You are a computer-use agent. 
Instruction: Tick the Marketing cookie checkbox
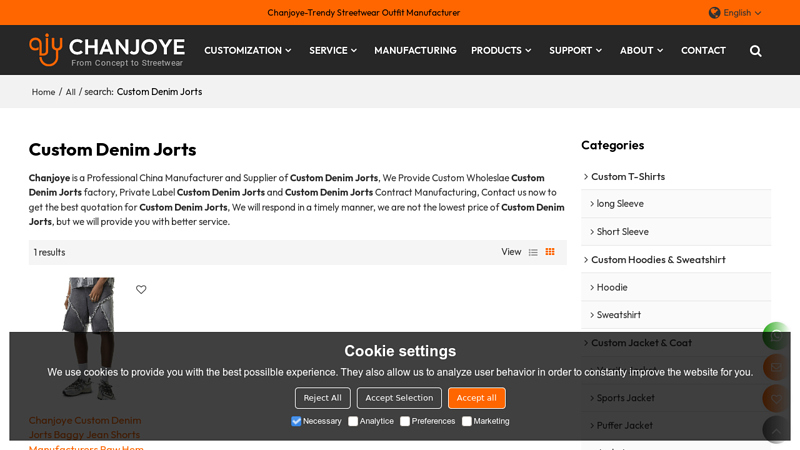tap(467, 421)
